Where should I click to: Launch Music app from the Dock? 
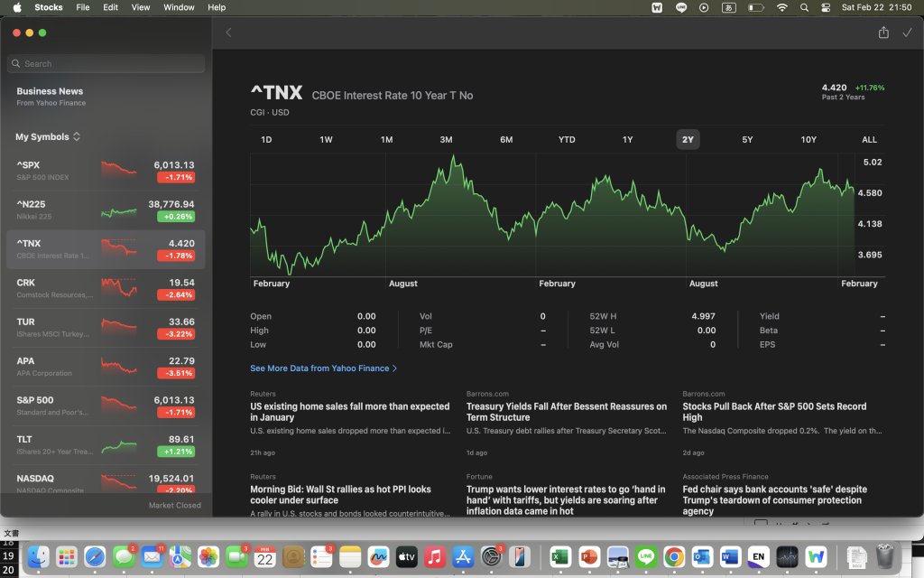pyautogui.click(x=435, y=557)
